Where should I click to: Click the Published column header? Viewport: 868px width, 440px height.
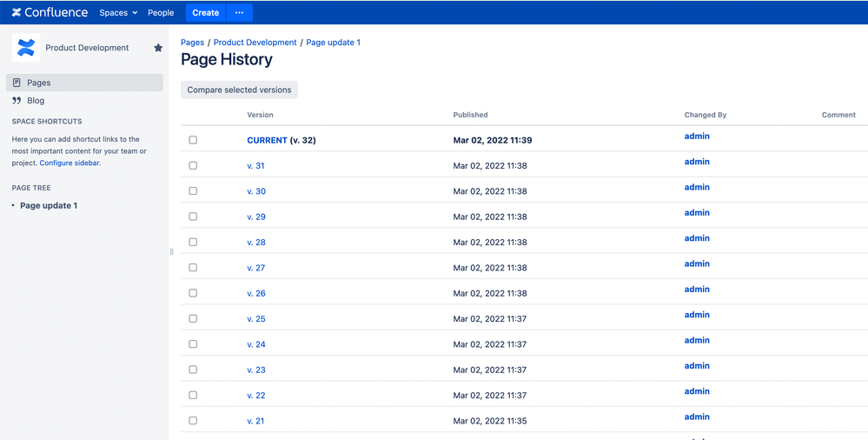coord(471,115)
